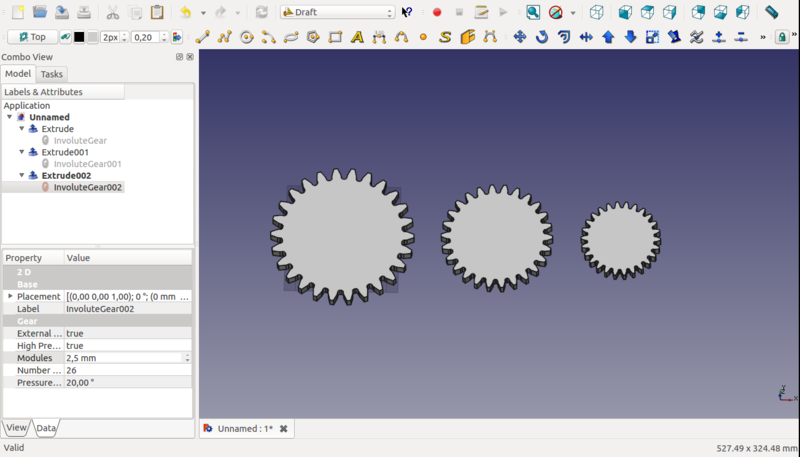Open the measure distance ruler tool
The height and width of the screenshot is (457, 800).
point(772,12)
